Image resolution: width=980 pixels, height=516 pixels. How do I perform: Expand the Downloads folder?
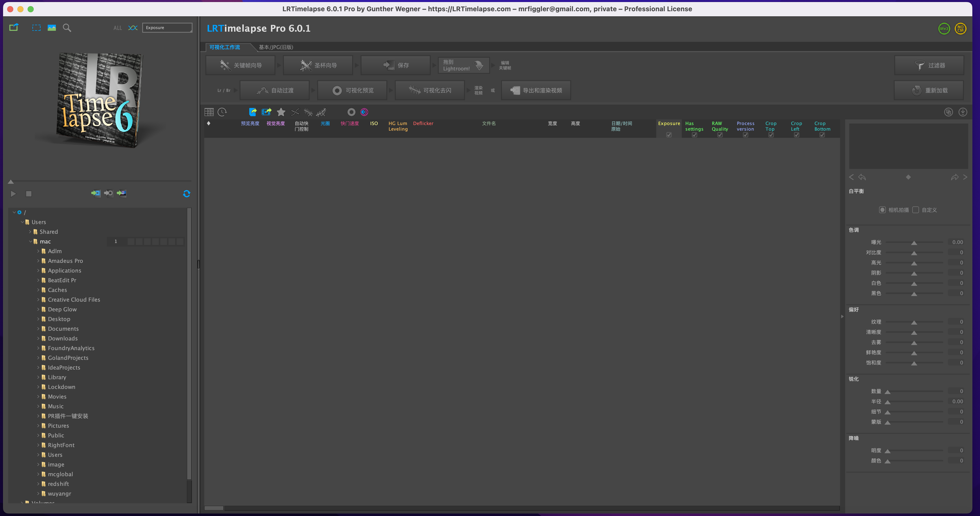(x=38, y=338)
